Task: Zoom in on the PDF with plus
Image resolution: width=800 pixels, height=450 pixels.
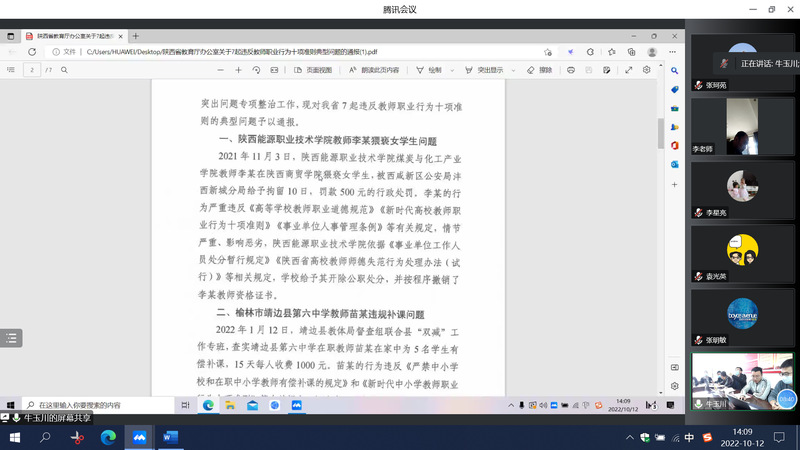Action: [x=238, y=70]
